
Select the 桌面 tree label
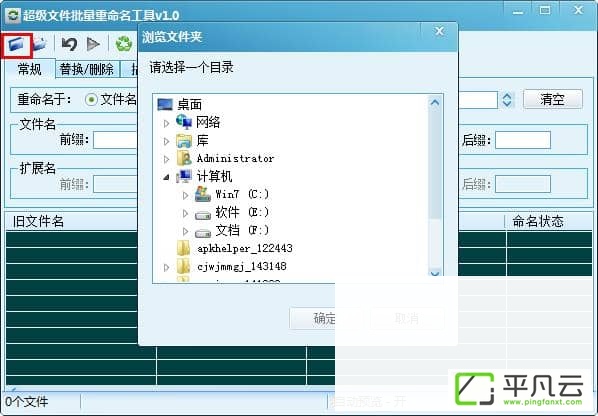coord(190,104)
